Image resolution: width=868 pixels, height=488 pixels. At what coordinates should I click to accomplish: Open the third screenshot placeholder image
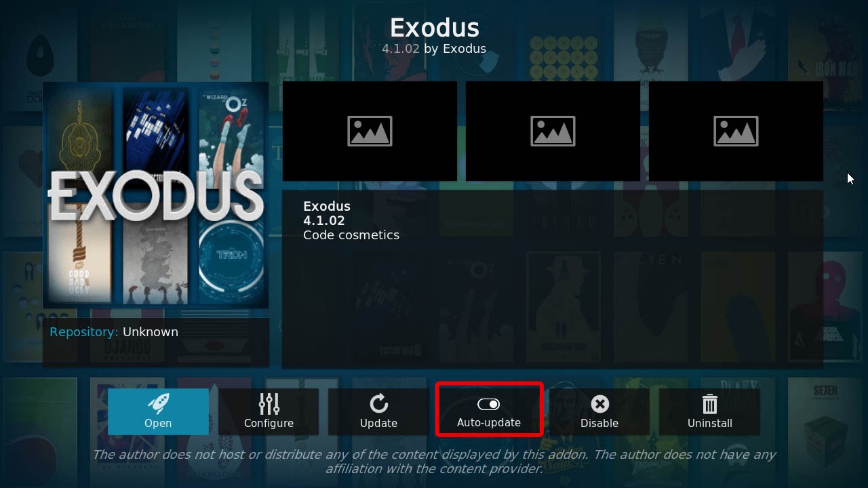(736, 131)
